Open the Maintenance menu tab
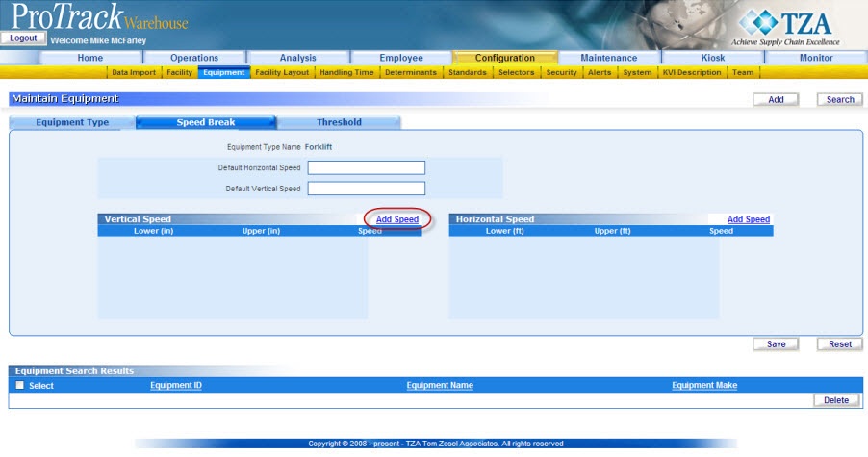The width and height of the screenshot is (868, 457). tap(609, 58)
